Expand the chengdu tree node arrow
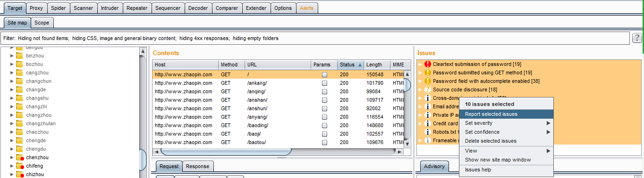The width and height of the screenshot is (644, 178). tap(12, 149)
